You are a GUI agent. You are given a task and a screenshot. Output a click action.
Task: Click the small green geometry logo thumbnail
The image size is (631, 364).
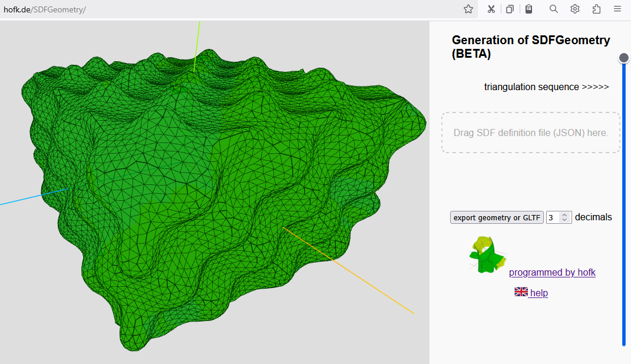click(x=487, y=254)
